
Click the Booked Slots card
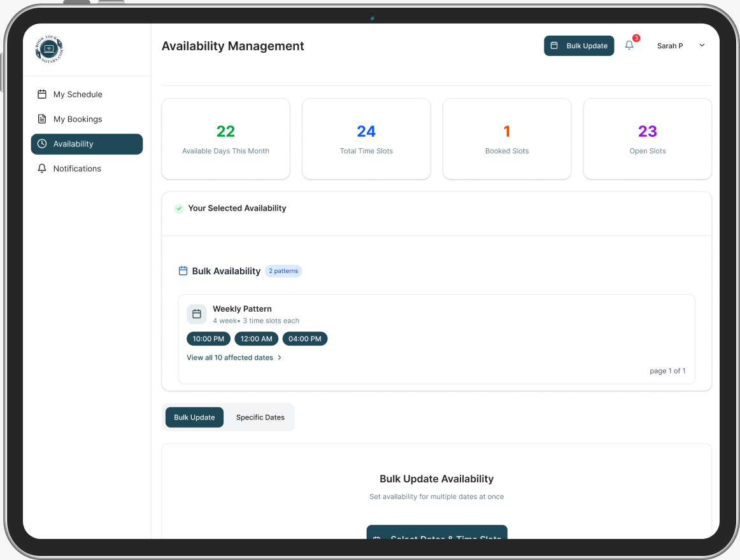tap(507, 139)
